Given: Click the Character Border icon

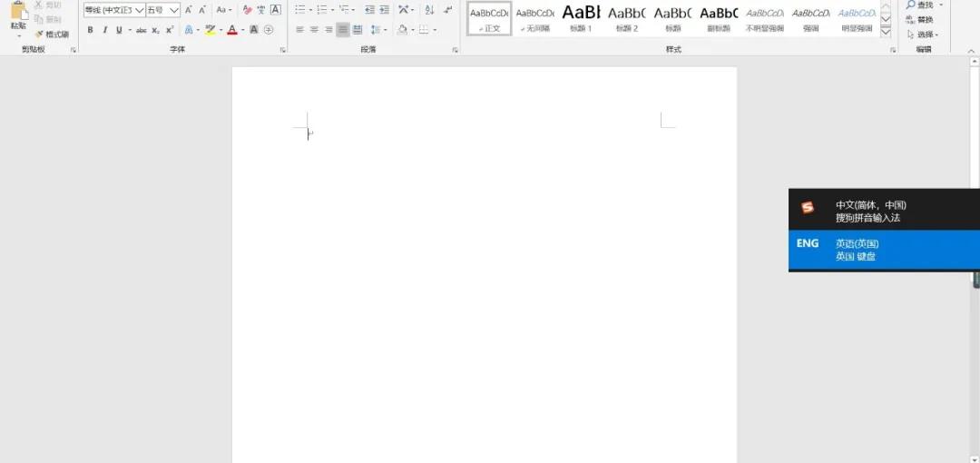Looking at the screenshot, I should pos(276,10).
